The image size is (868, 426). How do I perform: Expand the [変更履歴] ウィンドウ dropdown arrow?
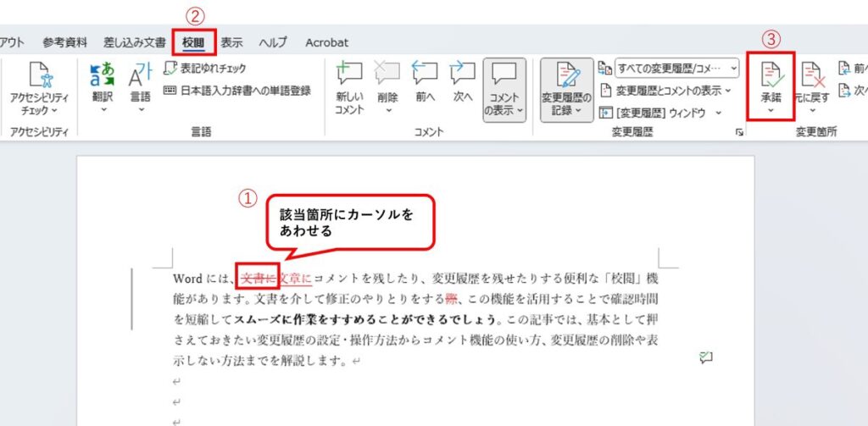(x=719, y=113)
